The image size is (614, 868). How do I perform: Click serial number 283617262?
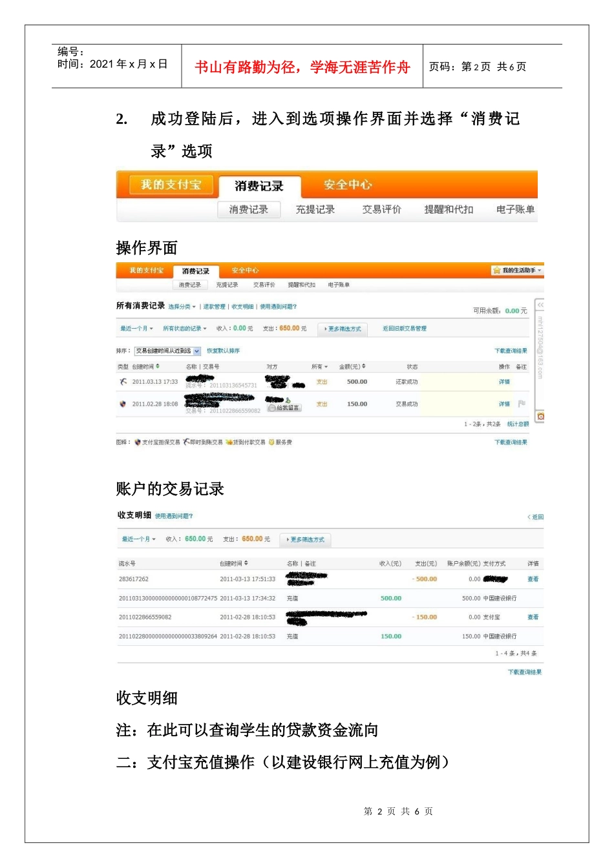pos(134,579)
